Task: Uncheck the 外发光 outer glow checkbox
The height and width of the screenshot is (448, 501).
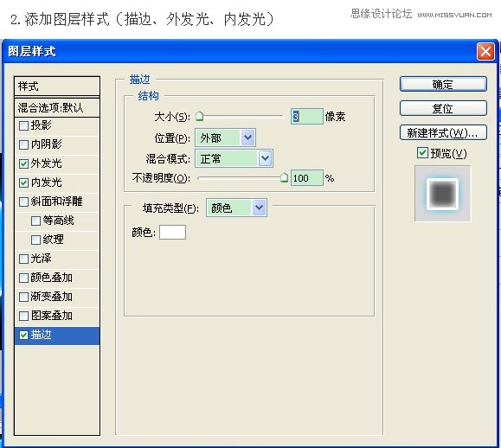Action: [23, 163]
